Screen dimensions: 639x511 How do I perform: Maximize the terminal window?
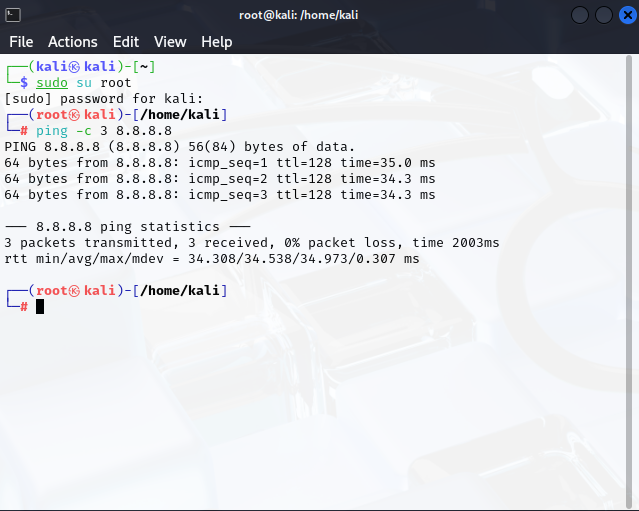coord(604,15)
